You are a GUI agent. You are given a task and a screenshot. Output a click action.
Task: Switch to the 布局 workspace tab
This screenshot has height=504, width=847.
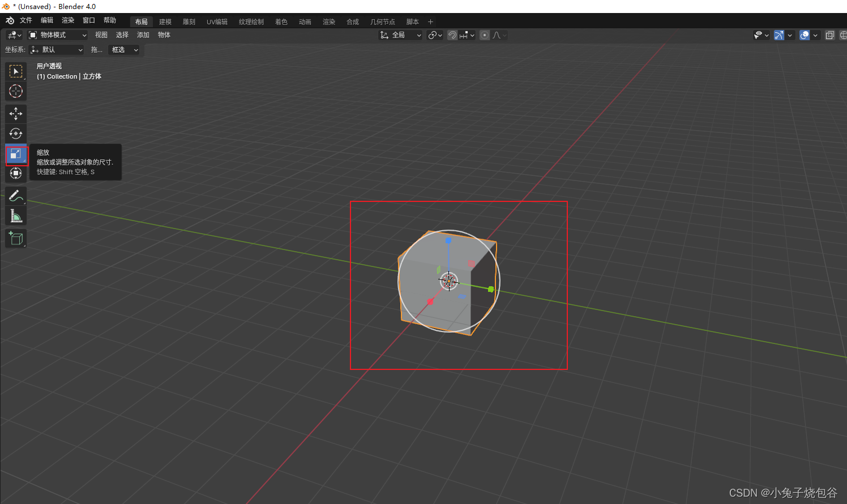pyautogui.click(x=142, y=22)
